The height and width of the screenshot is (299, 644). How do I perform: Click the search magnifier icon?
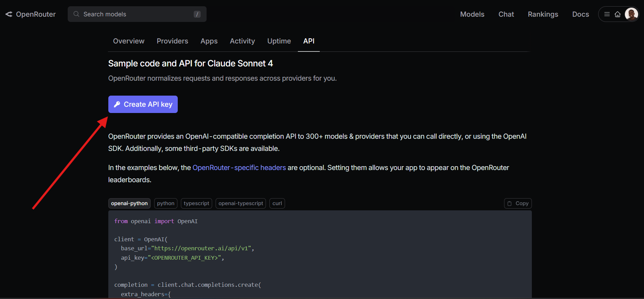tap(76, 14)
